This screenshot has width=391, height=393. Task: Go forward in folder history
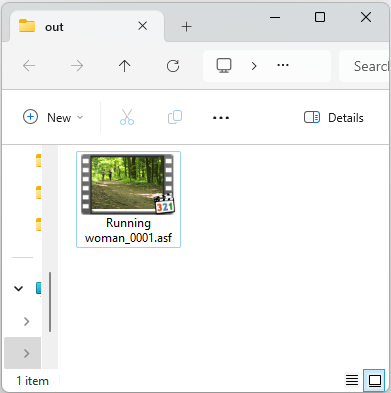77,66
